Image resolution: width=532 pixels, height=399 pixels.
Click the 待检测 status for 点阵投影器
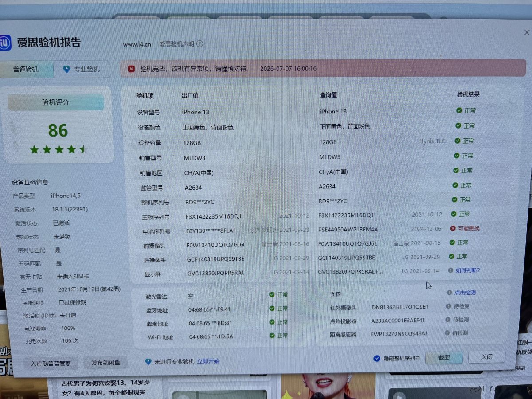tap(461, 320)
